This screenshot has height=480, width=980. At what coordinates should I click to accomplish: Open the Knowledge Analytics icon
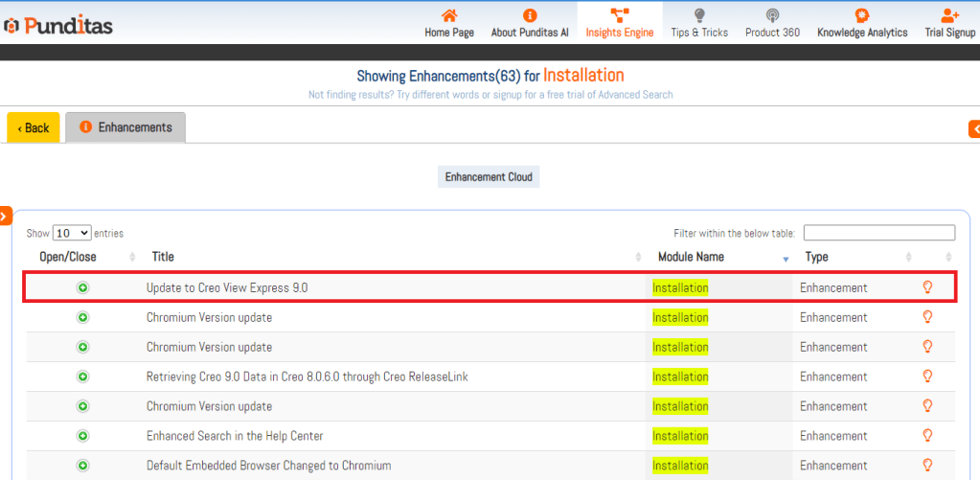pos(861,15)
